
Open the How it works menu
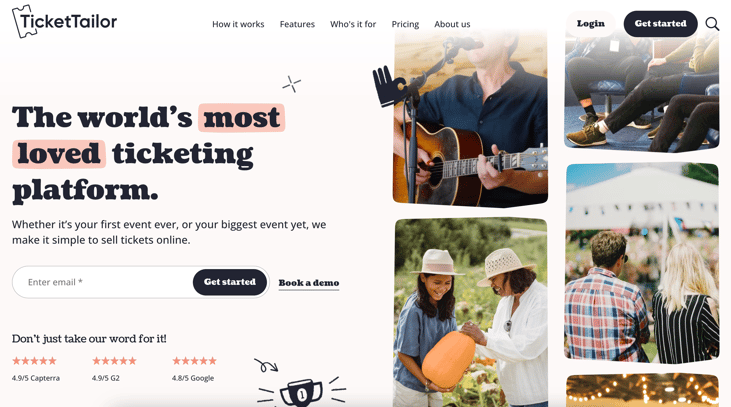[238, 24]
